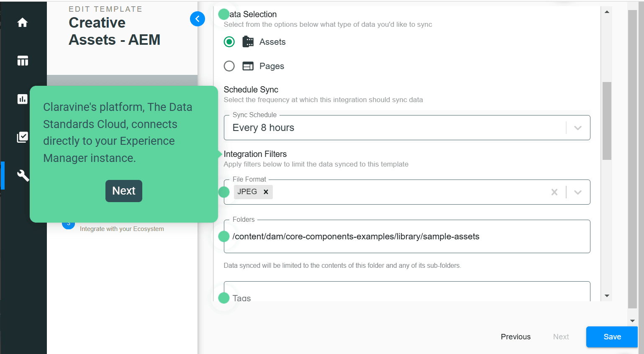This screenshot has height=354, width=644.
Task: Click 'Data synced will be limited' note
Action: [342, 265]
